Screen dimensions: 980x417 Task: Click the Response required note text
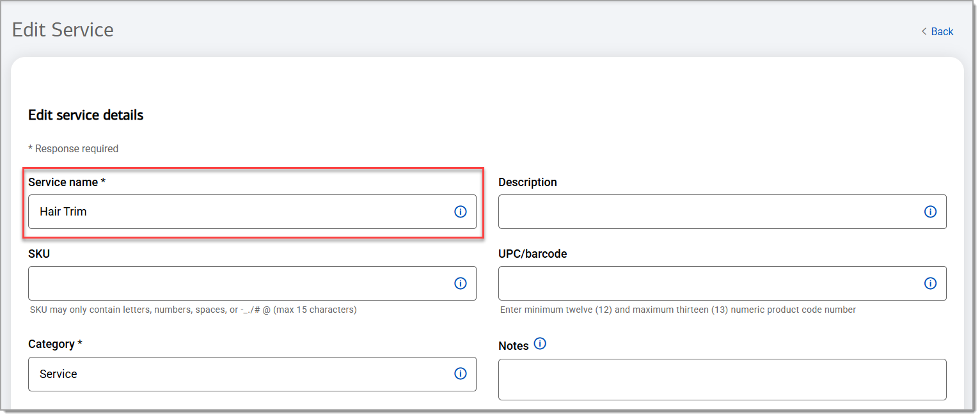point(73,148)
